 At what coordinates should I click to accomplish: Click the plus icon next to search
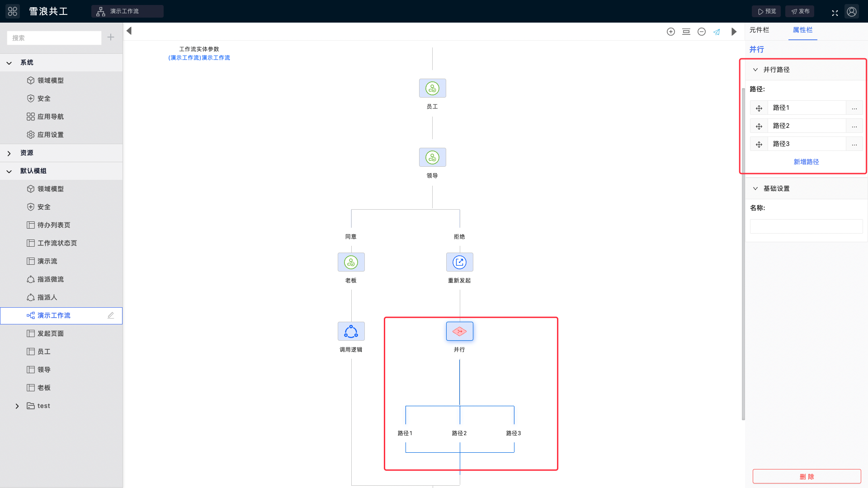tap(111, 38)
